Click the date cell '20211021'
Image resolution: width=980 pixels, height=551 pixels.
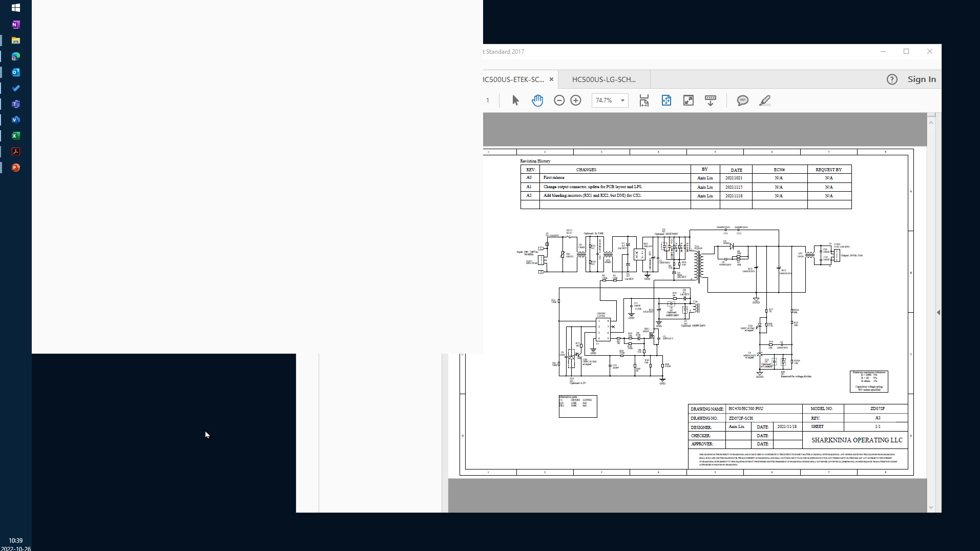click(x=734, y=178)
